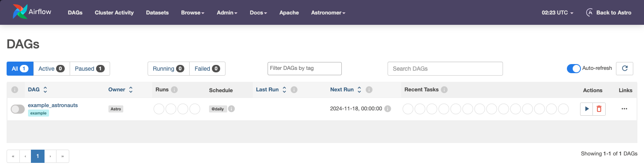
Task: Click the info icon beside @daily schedule
Action: click(232, 109)
